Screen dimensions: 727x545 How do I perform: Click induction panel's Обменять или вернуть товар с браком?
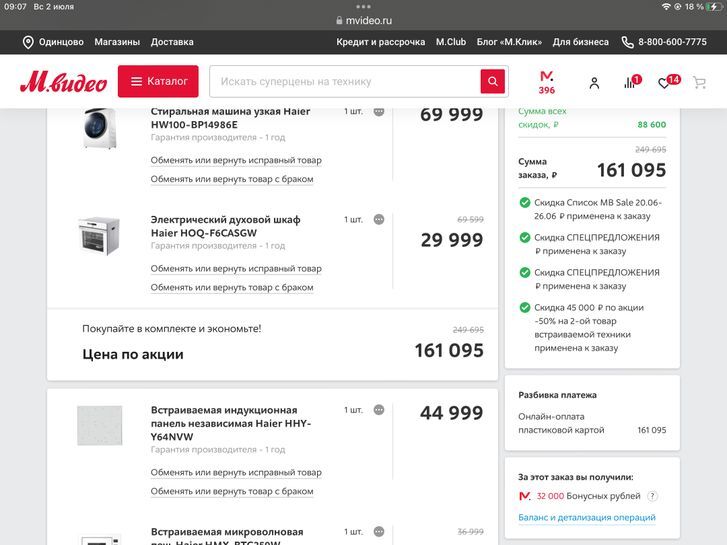coord(232,491)
